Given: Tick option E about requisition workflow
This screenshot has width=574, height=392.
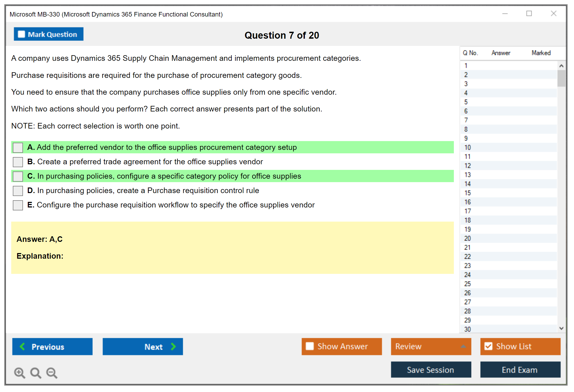Looking at the screenshot, I should (18, 205).
